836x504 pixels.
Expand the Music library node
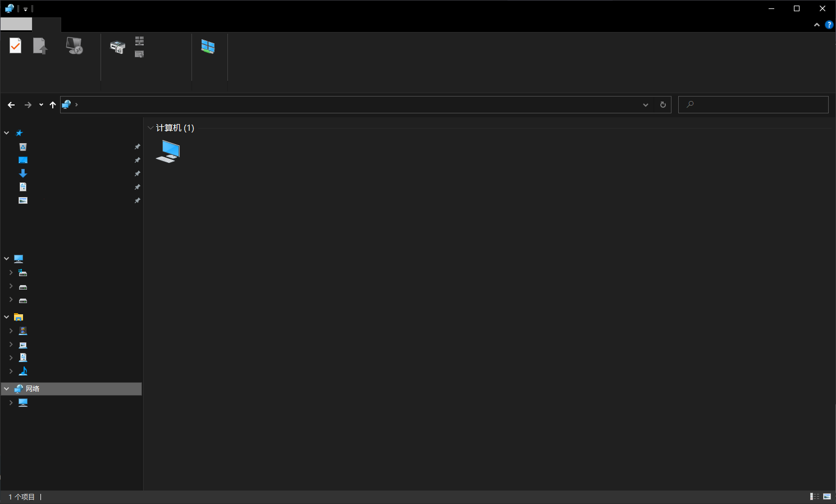[x=11, y=371]
